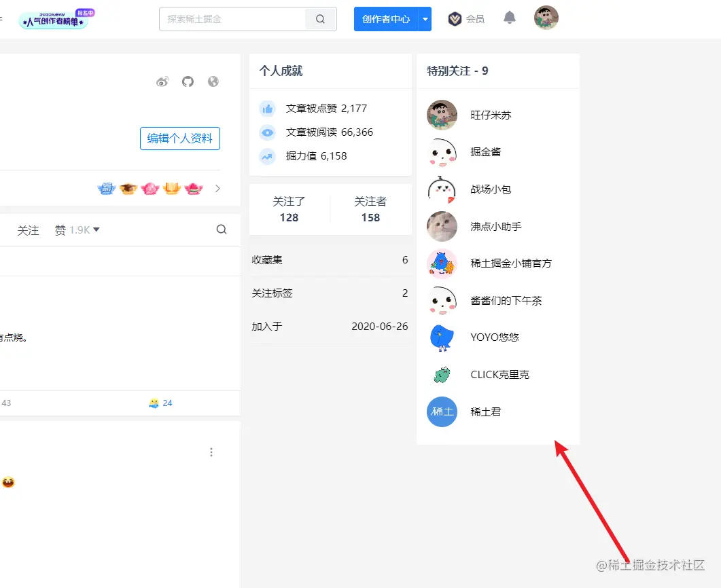The height and width of the screenshot is (588, 721).
Task: Open 稀土君 blue circle avatar
Action: click(x=442, y=411)
